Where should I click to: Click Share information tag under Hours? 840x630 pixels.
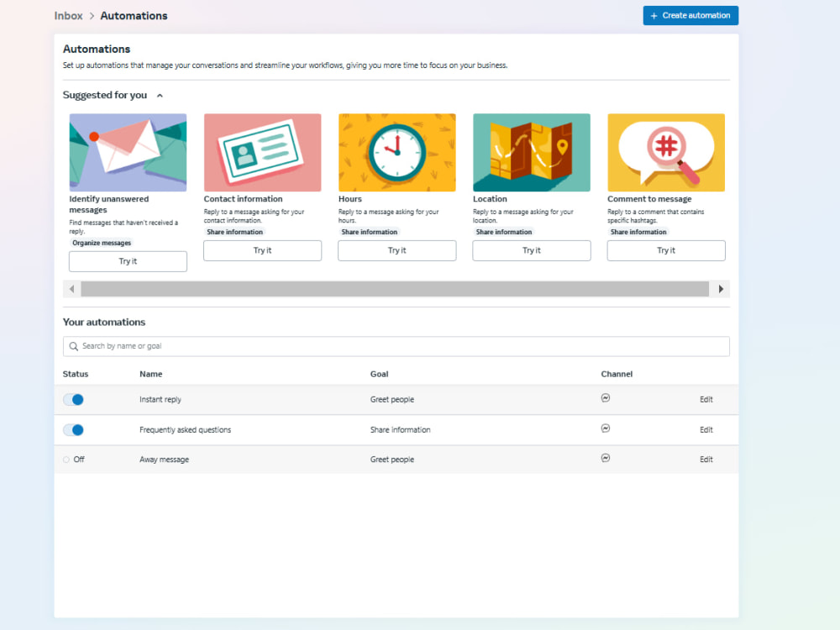pyautogui.click(x=369, y=232)
